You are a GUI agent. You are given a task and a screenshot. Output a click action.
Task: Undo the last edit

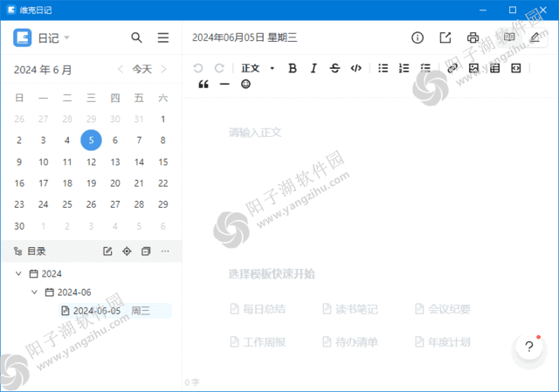198,68
